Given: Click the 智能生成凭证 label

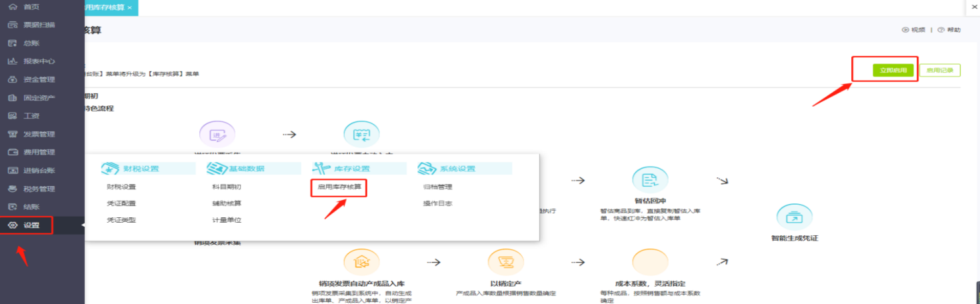Looking at the screenshot, I should point(794,238).
